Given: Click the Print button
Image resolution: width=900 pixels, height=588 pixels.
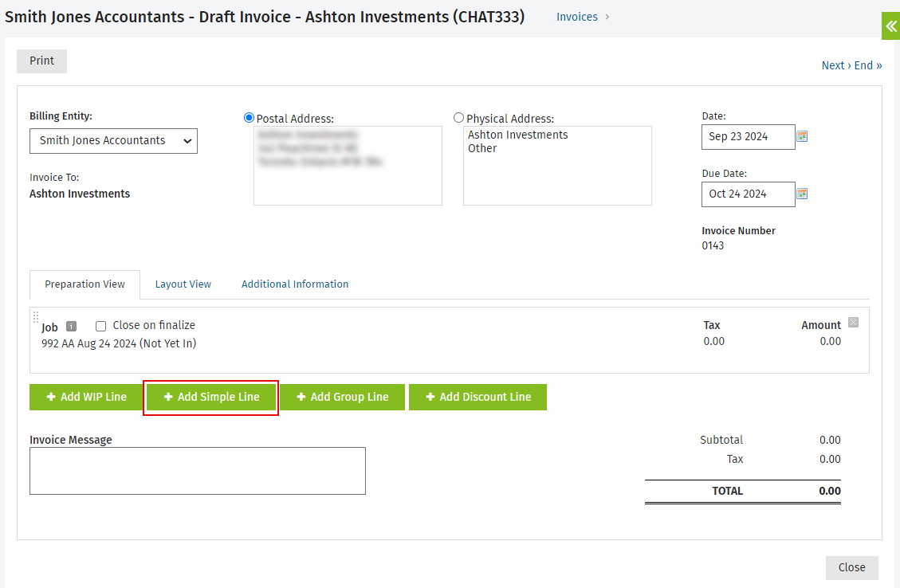Looking at the screenshot, I should 42,61.
